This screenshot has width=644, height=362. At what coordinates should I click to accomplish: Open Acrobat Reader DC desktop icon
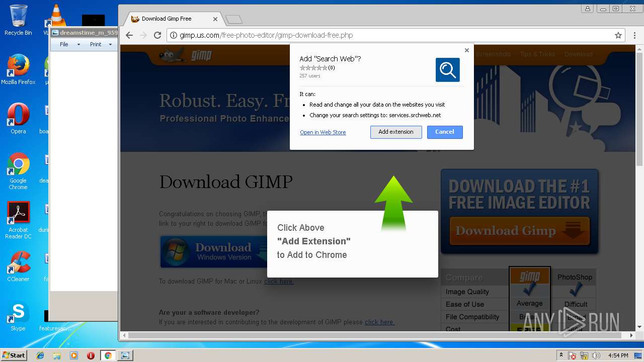coord(18,220)
